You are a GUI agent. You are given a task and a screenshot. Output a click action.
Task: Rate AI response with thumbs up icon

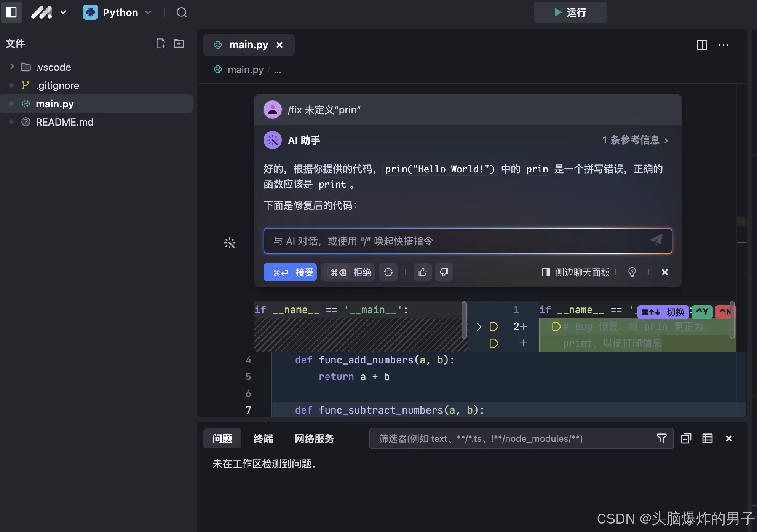tap(422, 272)
